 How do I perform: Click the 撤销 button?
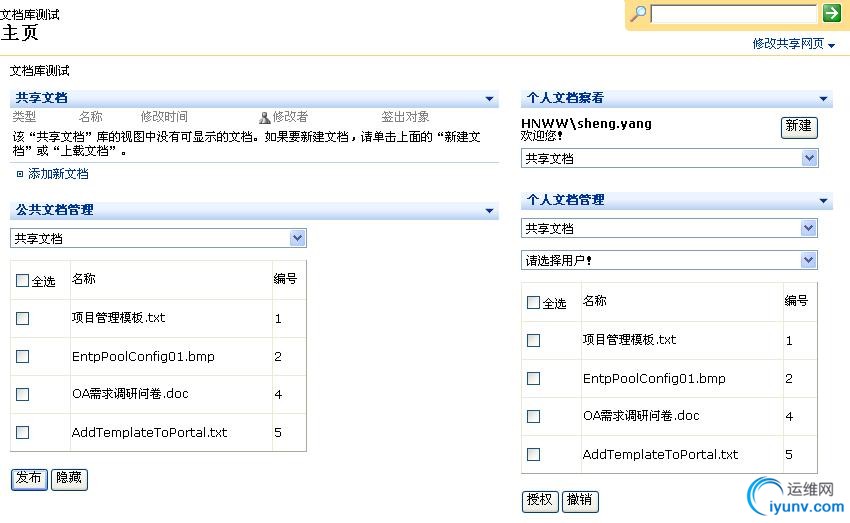click(x=579, y=500)
